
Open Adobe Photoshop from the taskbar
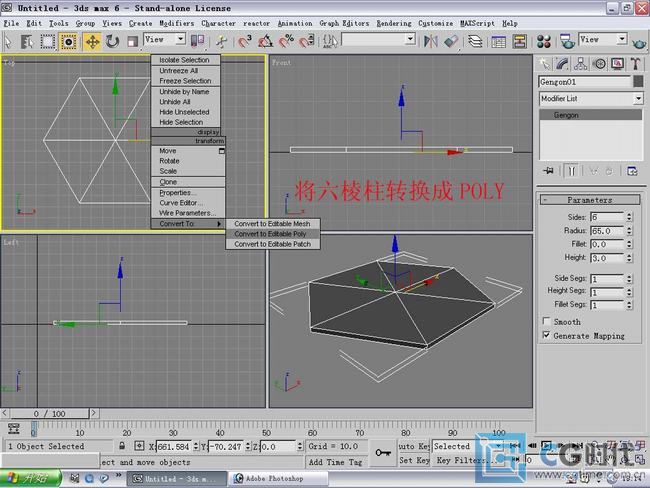pos(279,478)
